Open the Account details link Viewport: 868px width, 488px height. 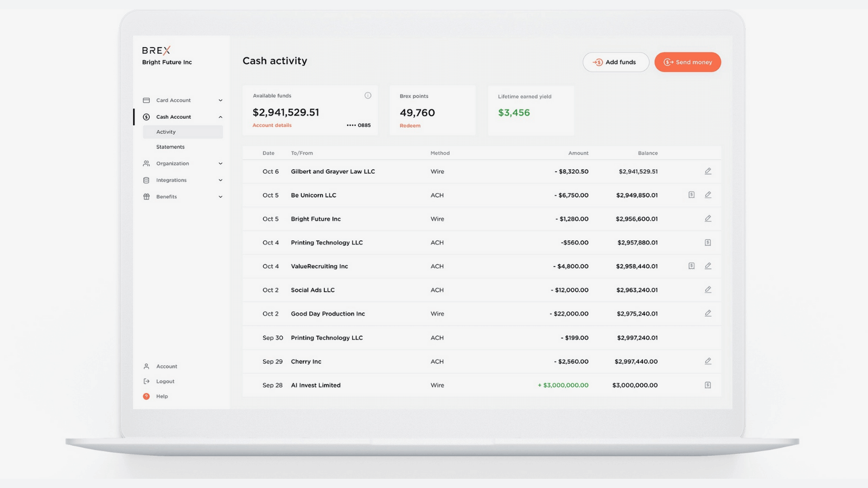click(272, 125)
